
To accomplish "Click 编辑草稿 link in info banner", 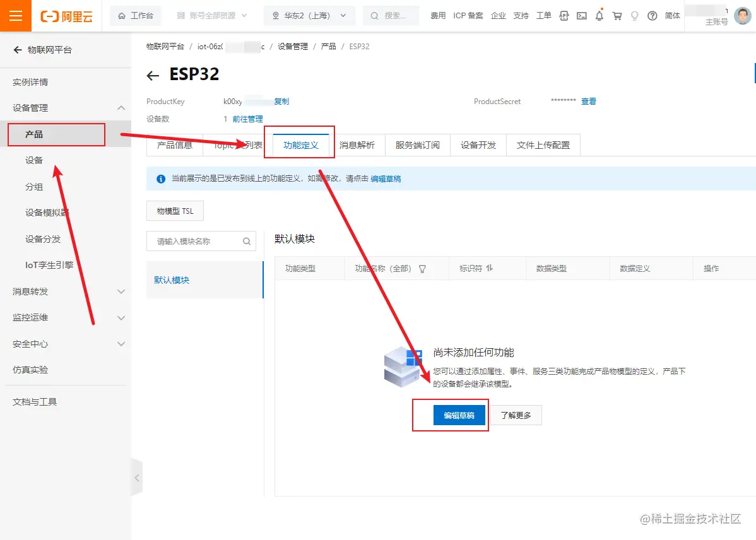I will click(x=386, y=179).
